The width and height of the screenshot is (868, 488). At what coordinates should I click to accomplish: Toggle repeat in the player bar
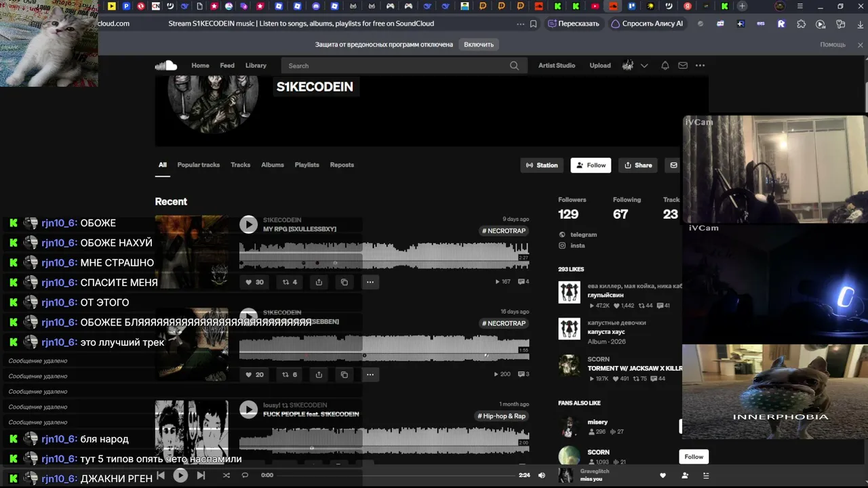[x=245, y=475]
